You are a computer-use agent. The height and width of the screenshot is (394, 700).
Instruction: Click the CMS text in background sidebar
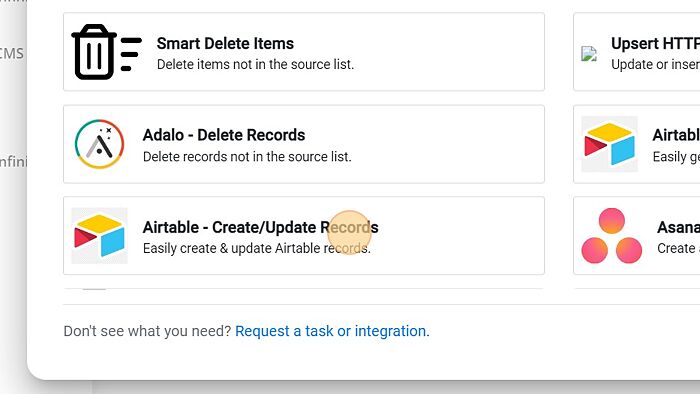12,54
